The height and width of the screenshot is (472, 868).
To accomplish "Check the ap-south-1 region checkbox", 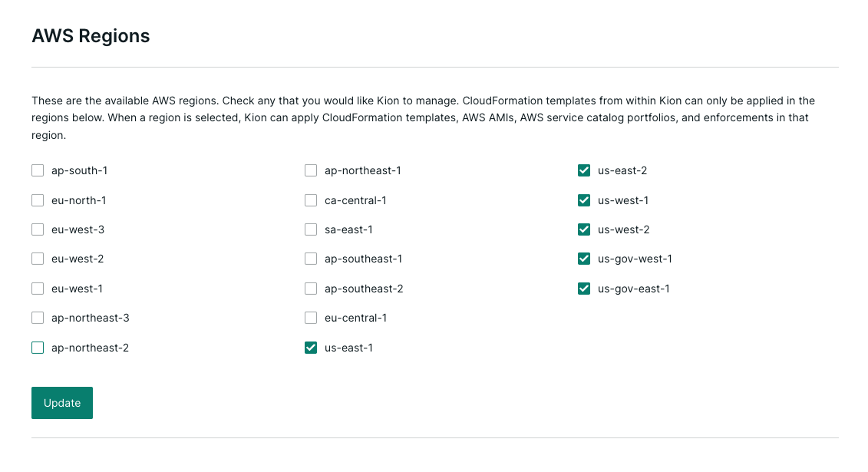I will click(38, 170).
